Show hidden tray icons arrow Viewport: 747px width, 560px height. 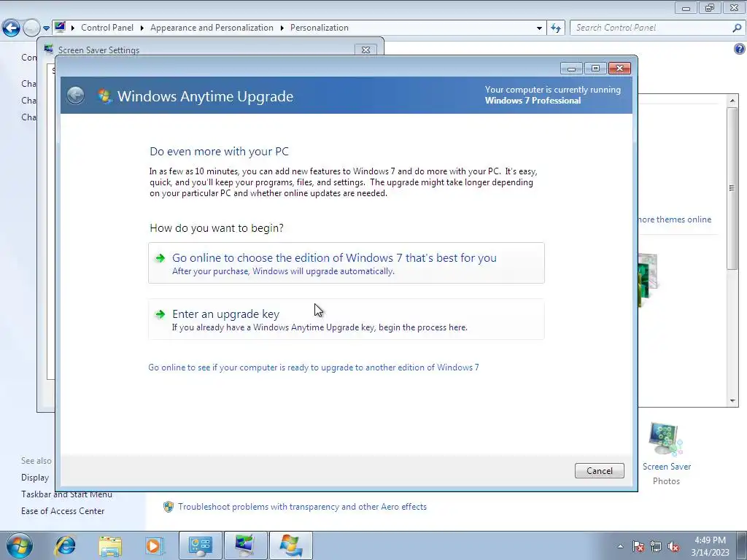[x=620, y=546]
